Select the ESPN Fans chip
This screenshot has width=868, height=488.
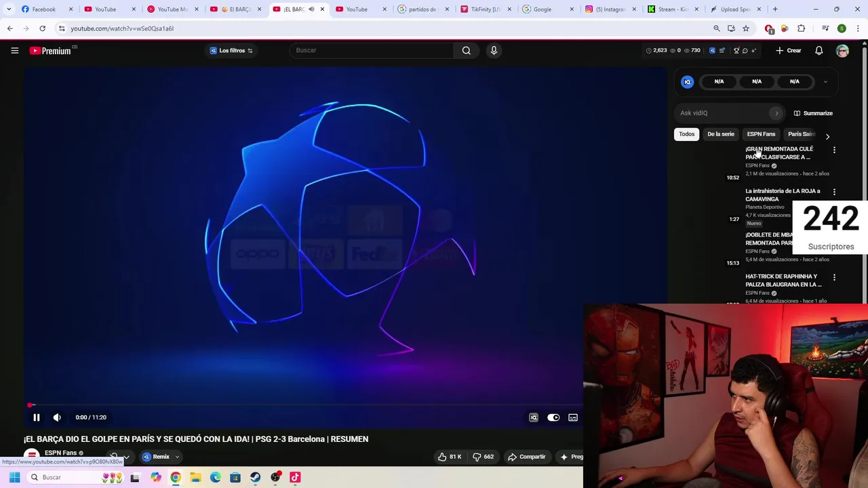761,134
